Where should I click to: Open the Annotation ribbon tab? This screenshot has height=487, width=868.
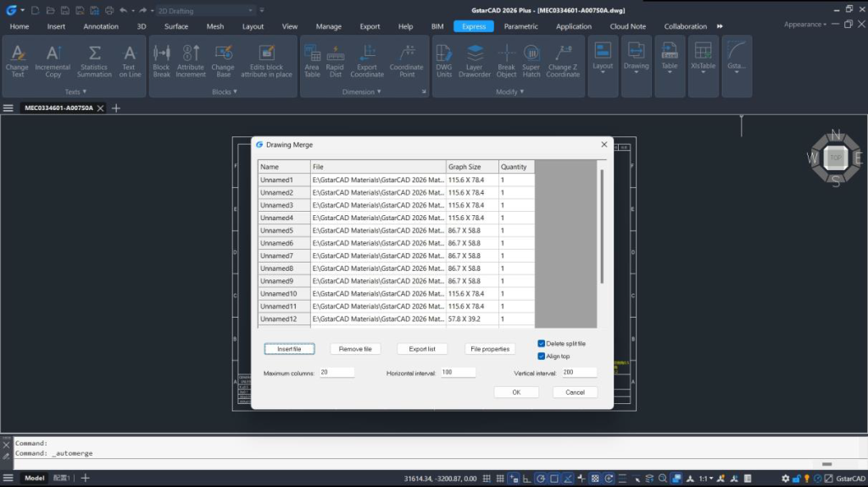pyautogui.click(x=101, y=26)
